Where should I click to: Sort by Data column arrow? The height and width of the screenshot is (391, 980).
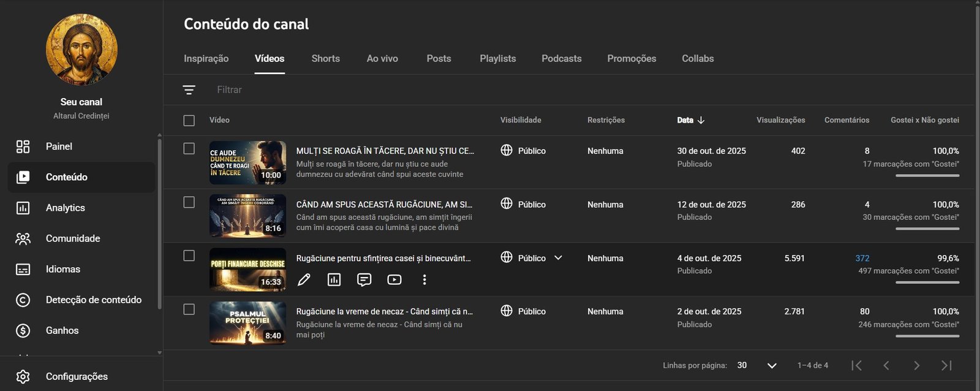point(701,120)
